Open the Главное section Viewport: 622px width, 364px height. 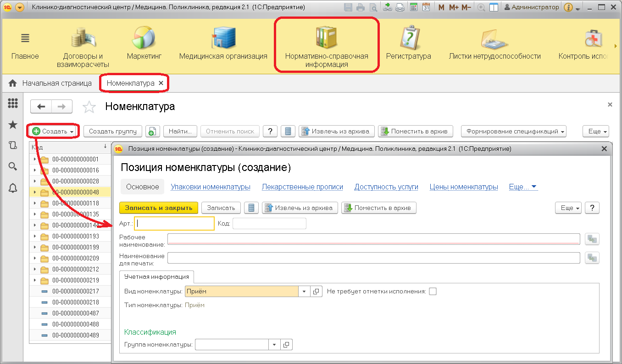[x=25, y=47]
